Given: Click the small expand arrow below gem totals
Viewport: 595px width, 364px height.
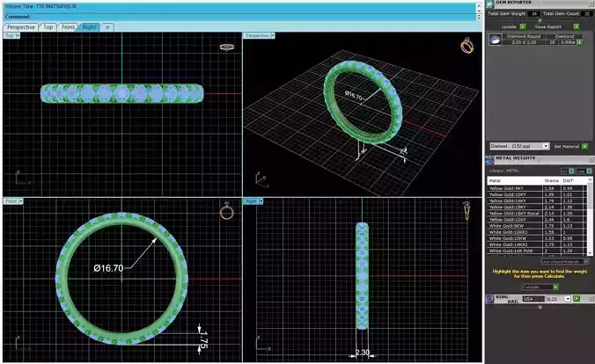Looking at the screenshot, I should (x=540, y=20).
